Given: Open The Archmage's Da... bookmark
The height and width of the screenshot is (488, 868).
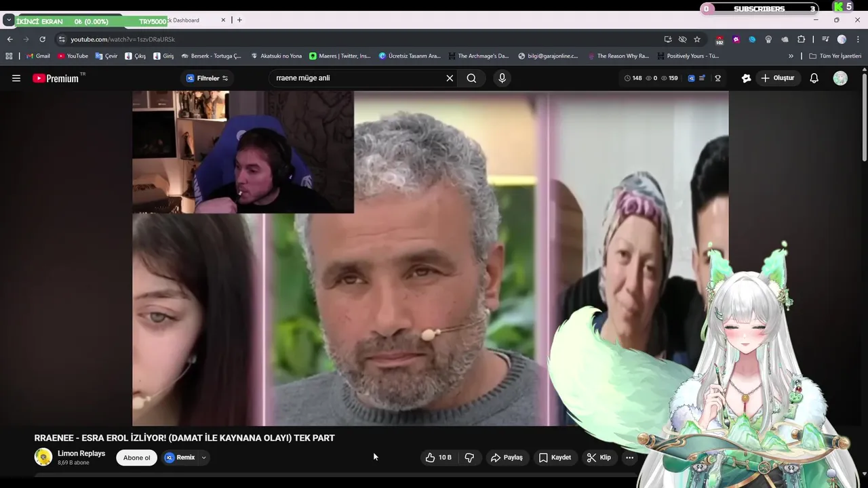Looking at the screenshot, I should coord(477,56).
